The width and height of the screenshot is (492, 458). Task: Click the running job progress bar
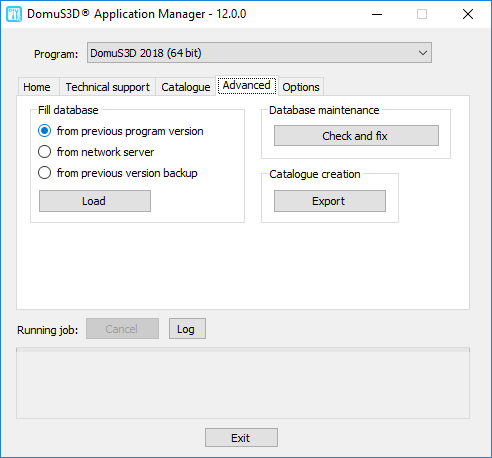coord(243,350)
